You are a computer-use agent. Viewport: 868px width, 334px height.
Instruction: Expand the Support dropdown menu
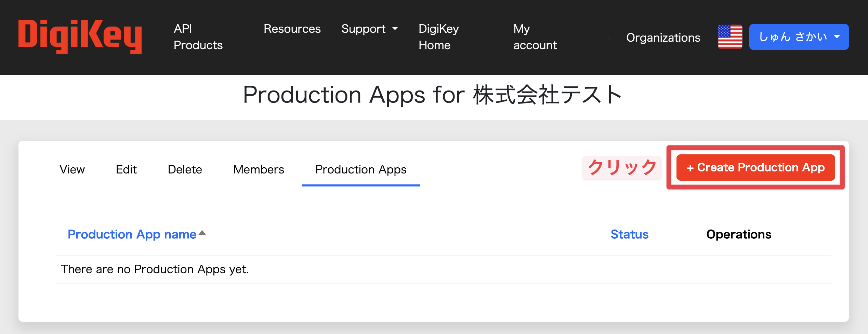pyautogui.click(x=369, y=29)
